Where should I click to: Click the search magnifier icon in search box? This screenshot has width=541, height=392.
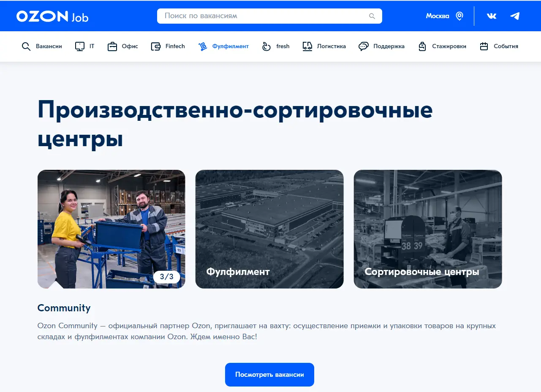372,16
